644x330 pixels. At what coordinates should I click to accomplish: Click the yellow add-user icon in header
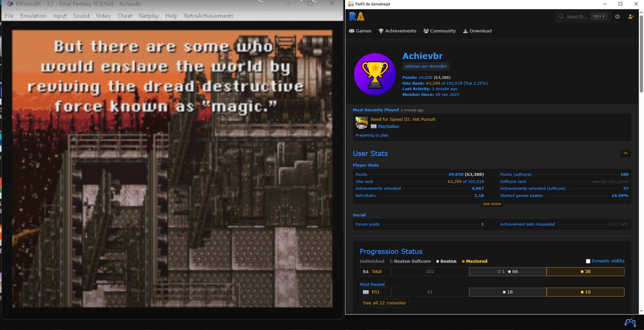631,16
